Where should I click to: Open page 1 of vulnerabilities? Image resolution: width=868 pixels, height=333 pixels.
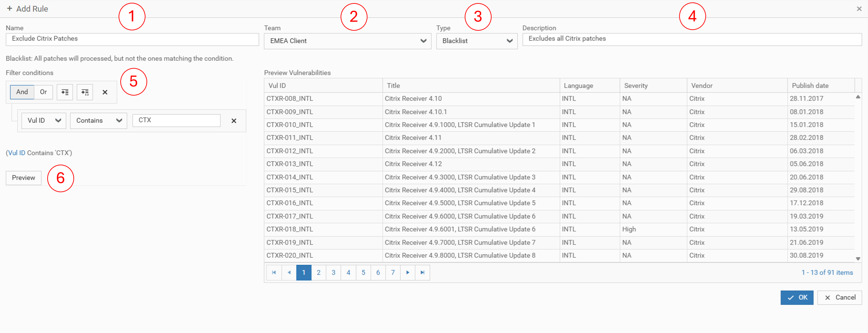pos(304,273)
